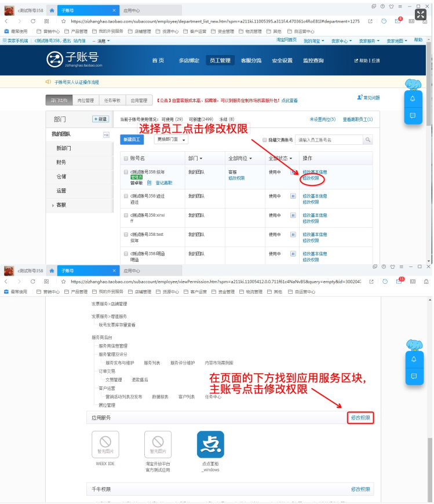Viewport: 434px width, 504px height.
Task: Click the pause icon for c测试账号358:迹迁 row
Action: point(293,196)
